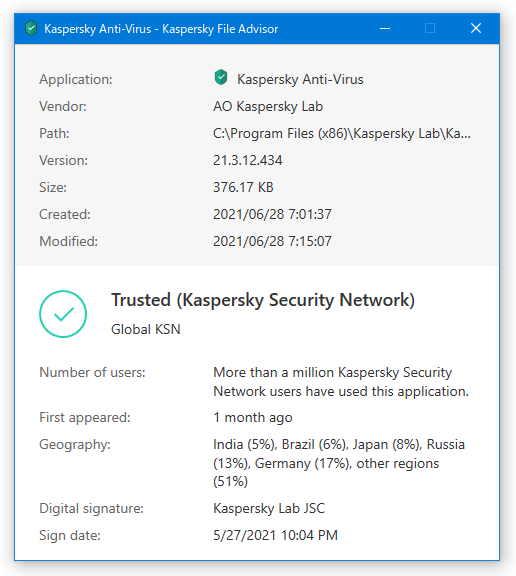This screenshot has height=576, width=516.
Task: Click the AO Kaspersky Lab vendor name
Action: tap(268, 107)
